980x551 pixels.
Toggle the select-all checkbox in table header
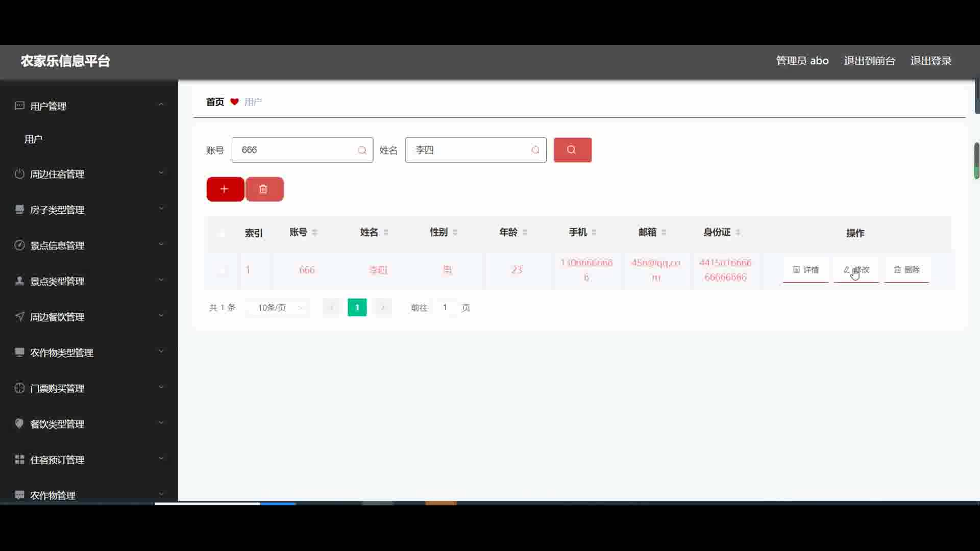(x=222, y=233)
